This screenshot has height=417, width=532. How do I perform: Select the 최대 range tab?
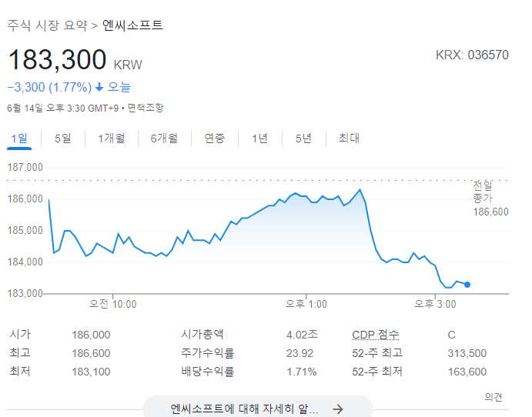coord(349,138)
